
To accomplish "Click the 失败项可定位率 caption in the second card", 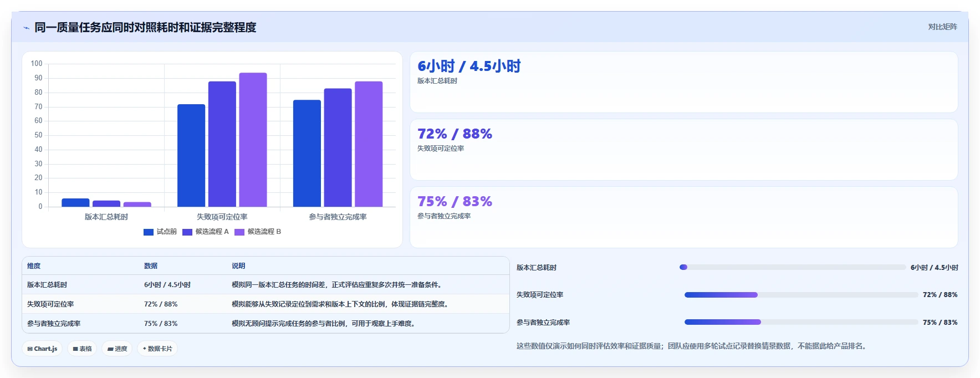I will pos(441,149).
